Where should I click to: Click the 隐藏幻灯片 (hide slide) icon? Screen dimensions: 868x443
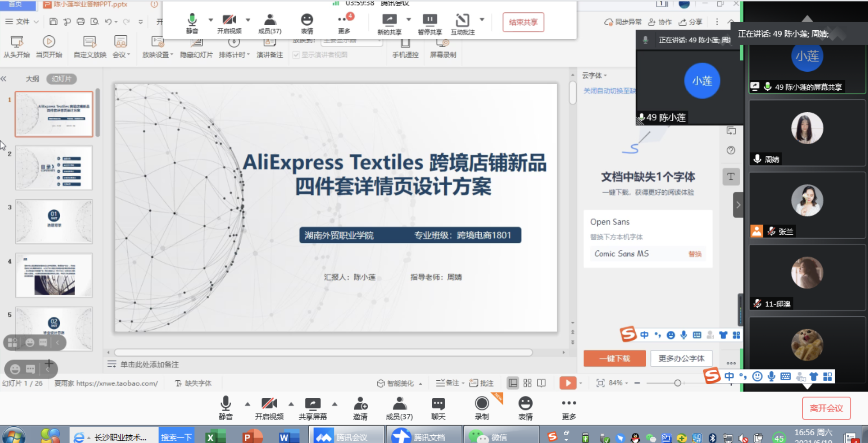(x=196, y=47)
